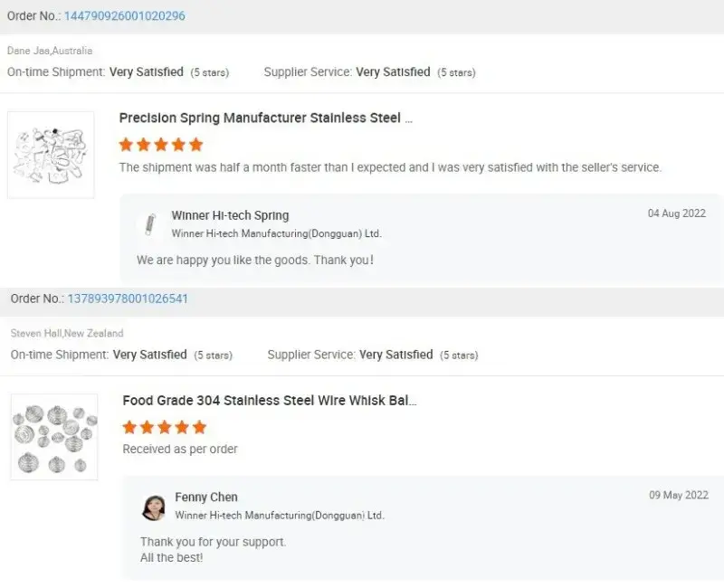
Task: Click Winner Hi-tech Manufacturing company name under Fenny Chen
Action: (280, 515)
